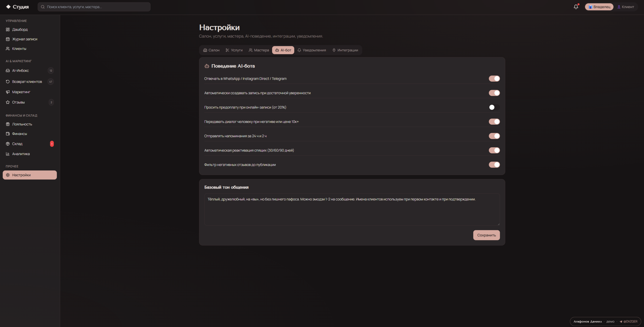
Task: Select the AI-бот tab
Action: tap(283, 50)
